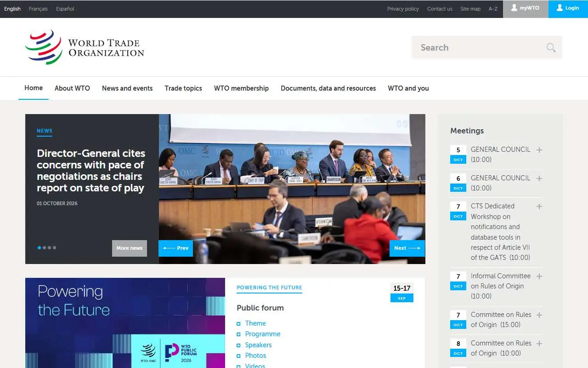Click the More news button
Image resolution: width=588 pixels, height=368 pixels.
coord(130,248)
